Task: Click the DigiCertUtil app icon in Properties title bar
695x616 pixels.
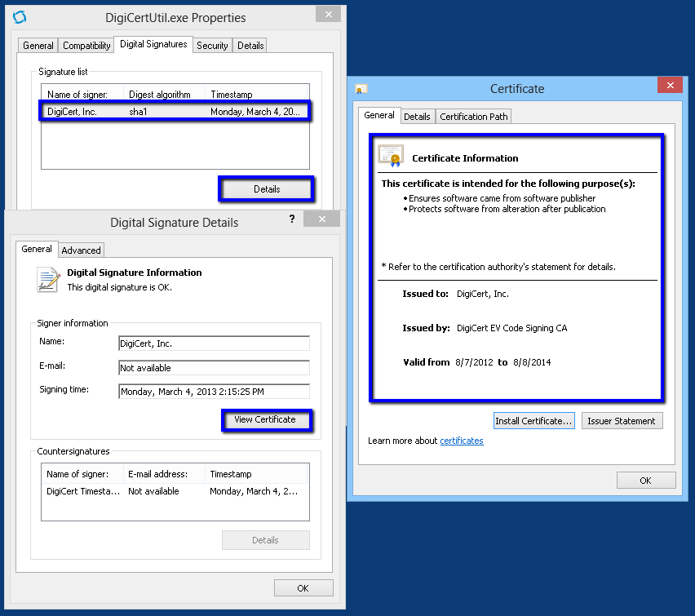Action: coord(20,17)
